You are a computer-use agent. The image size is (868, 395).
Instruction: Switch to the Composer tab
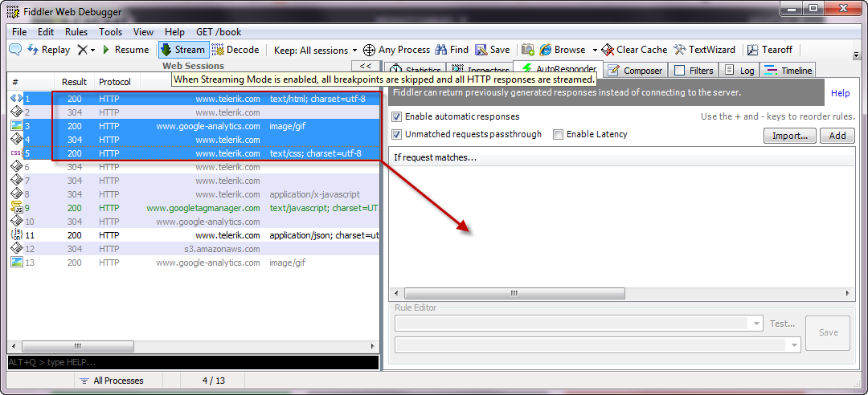point(636,71)
